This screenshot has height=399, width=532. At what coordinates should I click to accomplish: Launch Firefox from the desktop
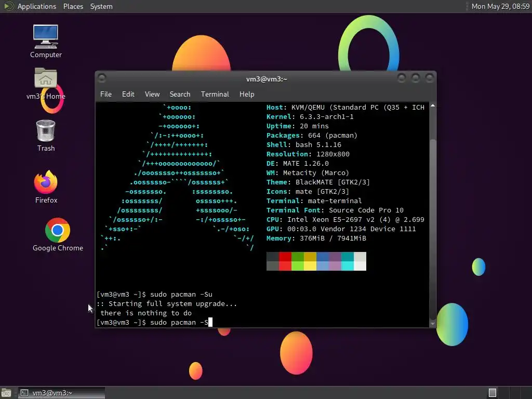tap(46, 187)
